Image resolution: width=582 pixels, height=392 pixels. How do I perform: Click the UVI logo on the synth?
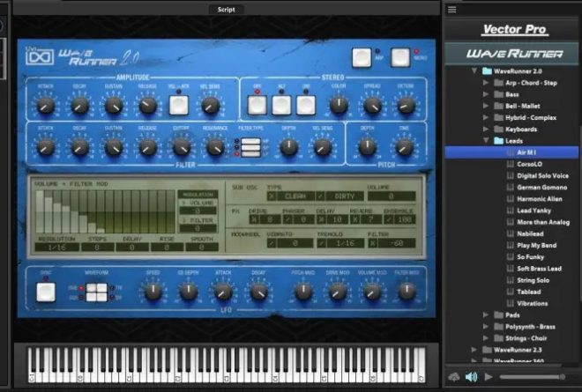tap(39, 57)
